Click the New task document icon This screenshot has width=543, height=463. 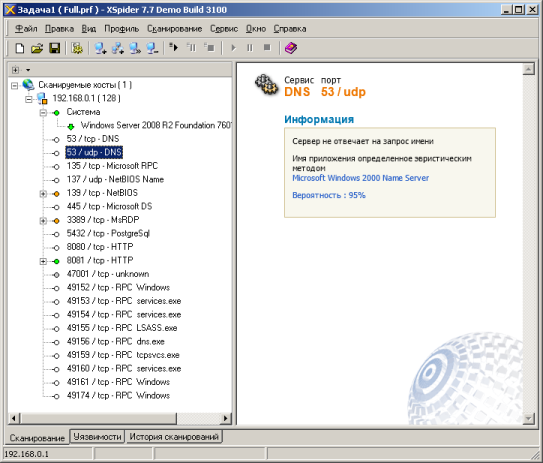pos(20,48)
